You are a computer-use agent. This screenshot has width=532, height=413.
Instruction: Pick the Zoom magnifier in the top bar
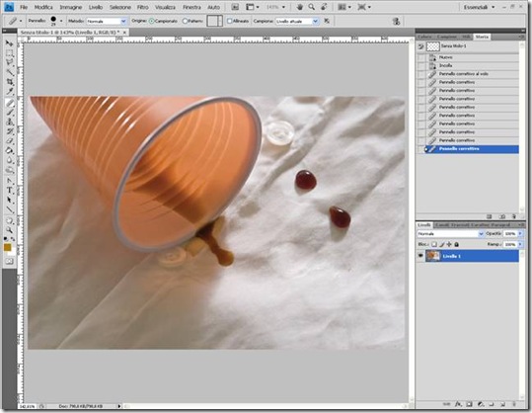[x=312, y=7]
